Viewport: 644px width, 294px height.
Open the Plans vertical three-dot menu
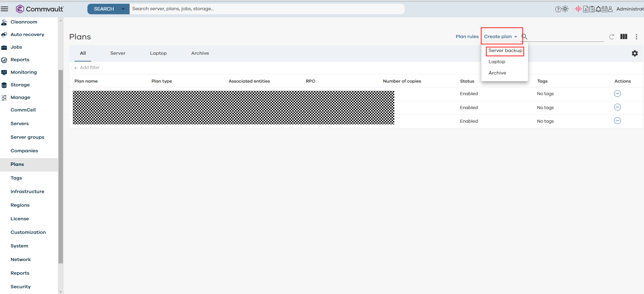tap(636, 37)
